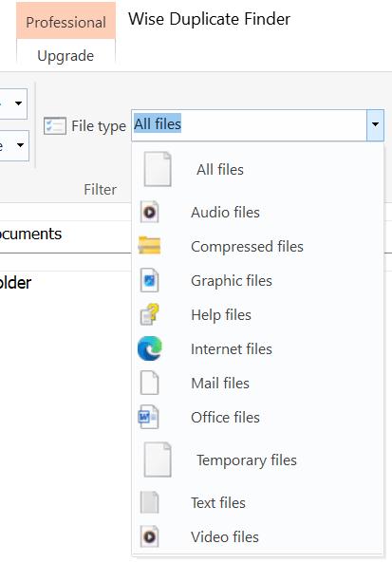
Task: Open the Professional tab
Action: [x=66, y=22]
